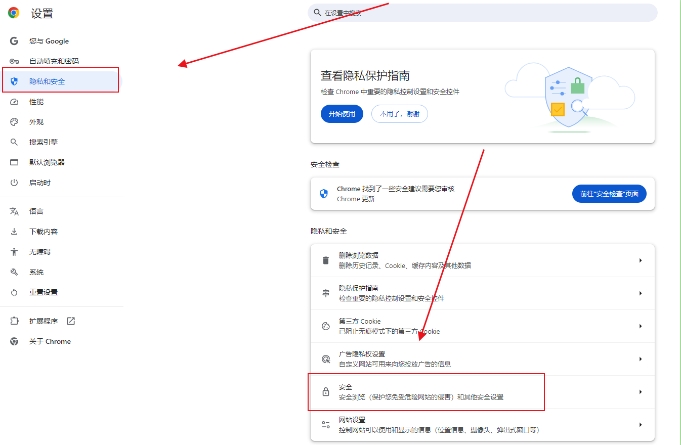
Task: Click the 设置 page title
Action: [42, 13]
